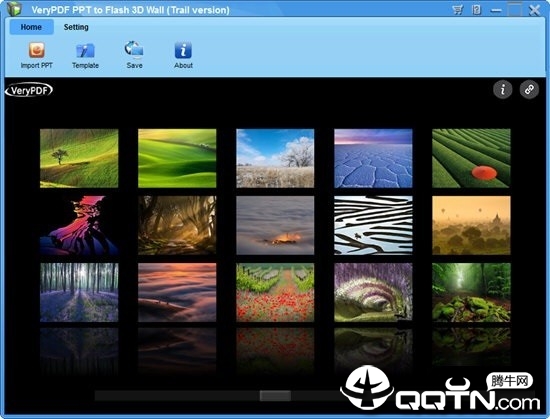
Task: Switch to the Home tab
Action: click(31, 27)
